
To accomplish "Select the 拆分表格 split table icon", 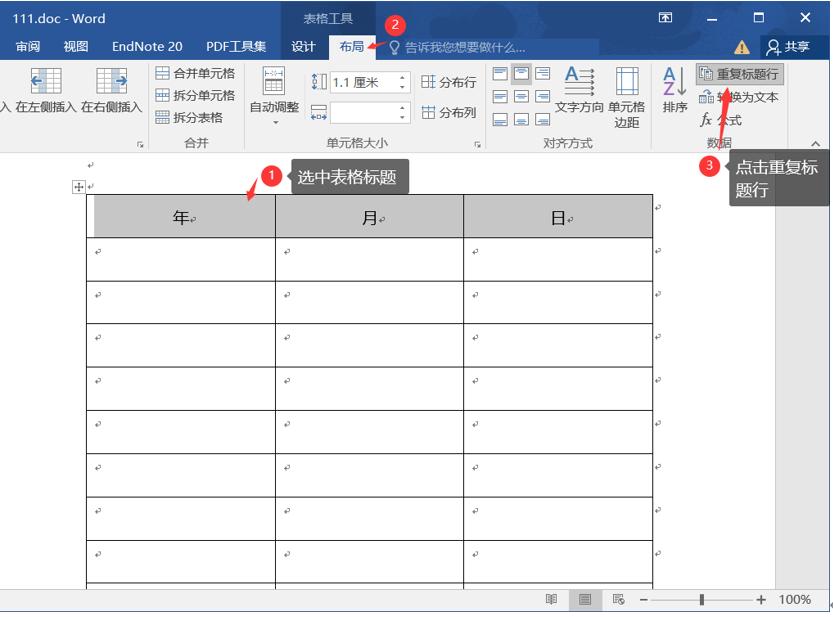I will [x=162, y=118].
